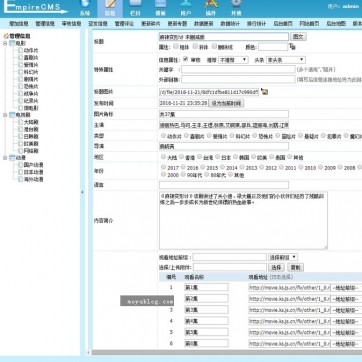Image resolution: width=362 pixels, height=362 pixels.
Task: Click the 设为当前时间 button
Action: point(226,103)
